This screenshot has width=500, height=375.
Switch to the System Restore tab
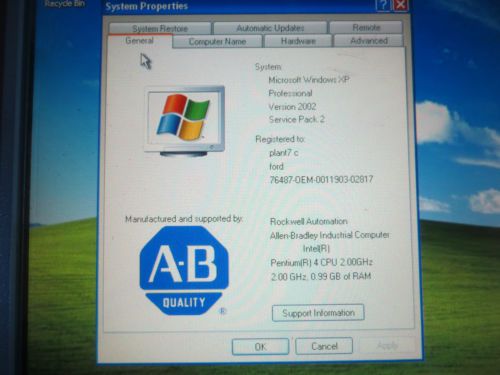point(160,28)
